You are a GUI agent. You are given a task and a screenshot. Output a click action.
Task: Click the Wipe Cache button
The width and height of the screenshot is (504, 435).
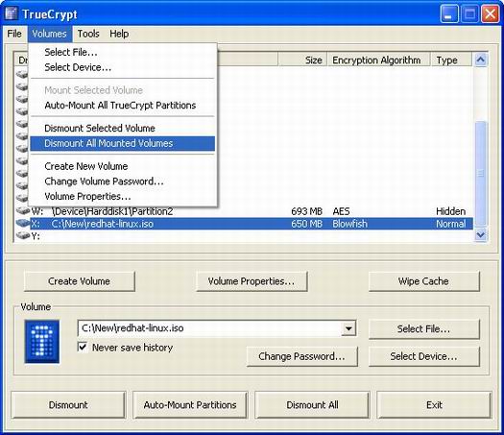423,281
